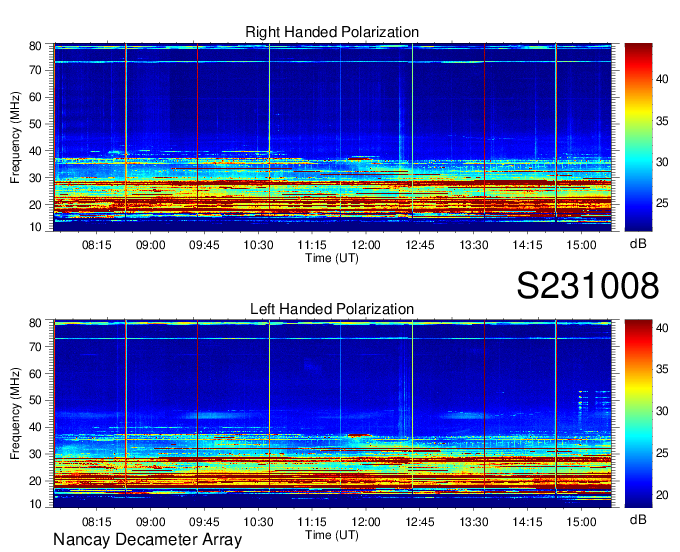Image resolution: width=680 pixels, height=552 pixels.
Task: Click the 80 MHz tick on the Right Handed frequency axis
Action: [35, 46]
